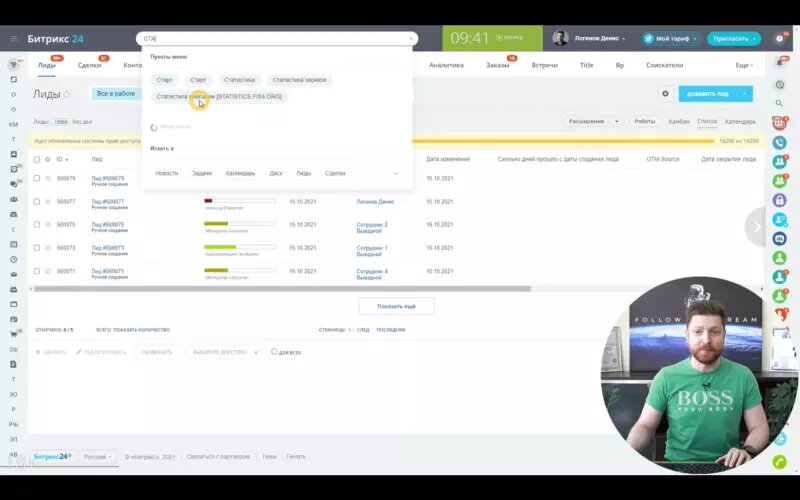Check the checkbox for lead 500075
800x500 pixels.
pos(36,224)
